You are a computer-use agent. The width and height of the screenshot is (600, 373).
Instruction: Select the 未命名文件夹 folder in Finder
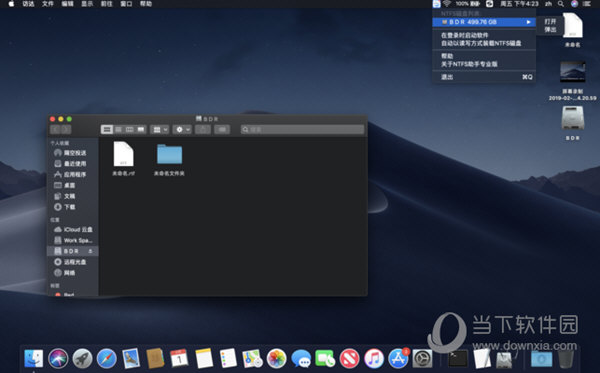[169, 160]
